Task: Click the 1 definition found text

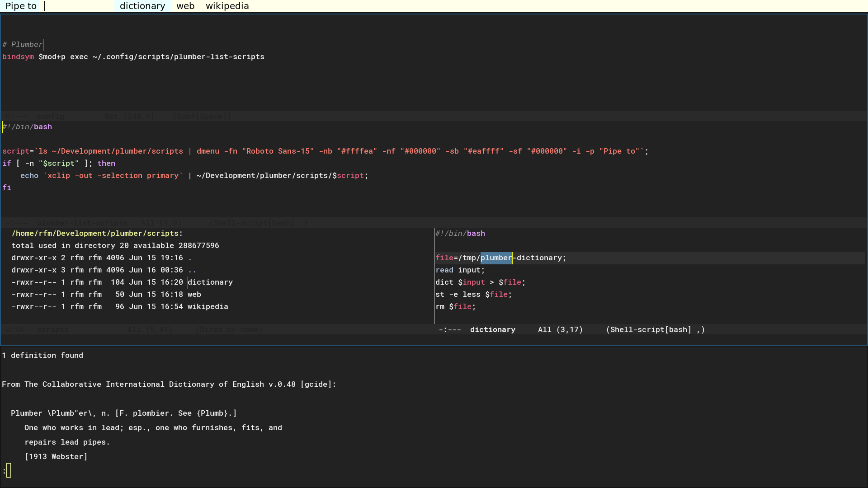Action: click(x=43, y=355)
